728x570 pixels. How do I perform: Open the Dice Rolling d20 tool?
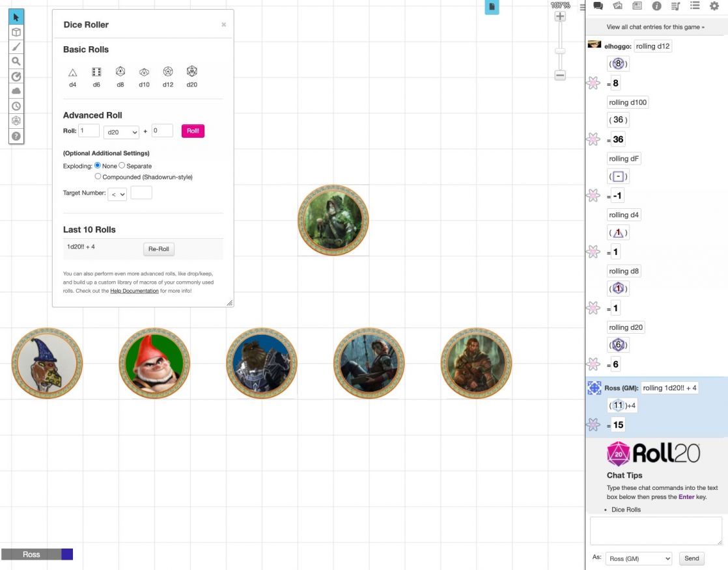coord(16,120)
